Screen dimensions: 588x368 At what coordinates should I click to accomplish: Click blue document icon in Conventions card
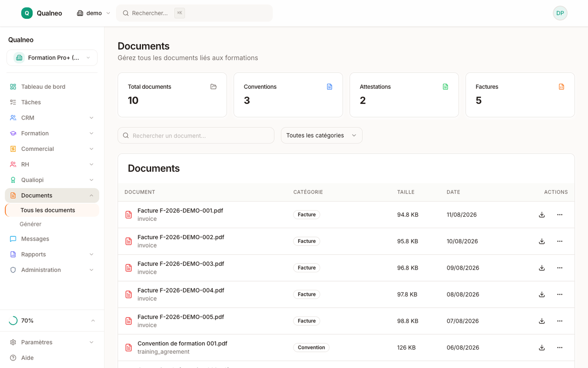329,86
